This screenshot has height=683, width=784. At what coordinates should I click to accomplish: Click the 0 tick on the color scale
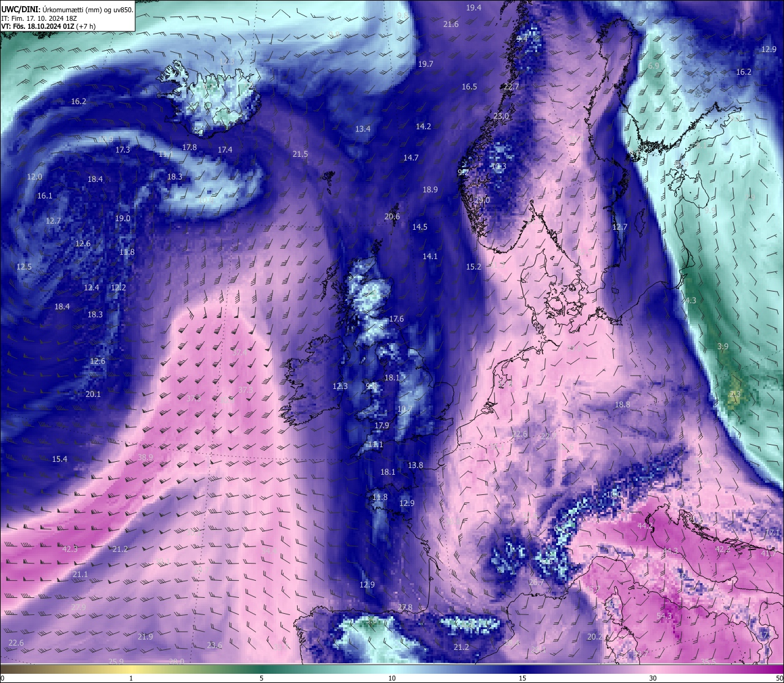click(x=2, y=678)
